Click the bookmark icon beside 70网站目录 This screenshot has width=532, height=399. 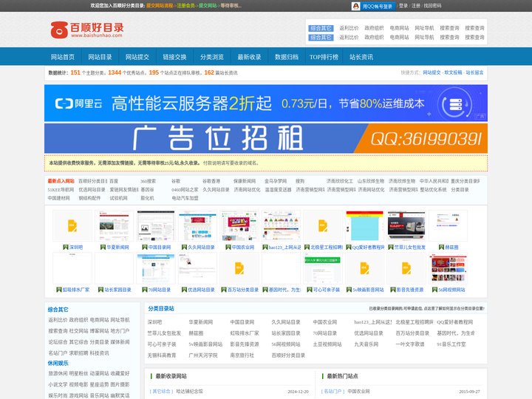[x=144, y=290]
